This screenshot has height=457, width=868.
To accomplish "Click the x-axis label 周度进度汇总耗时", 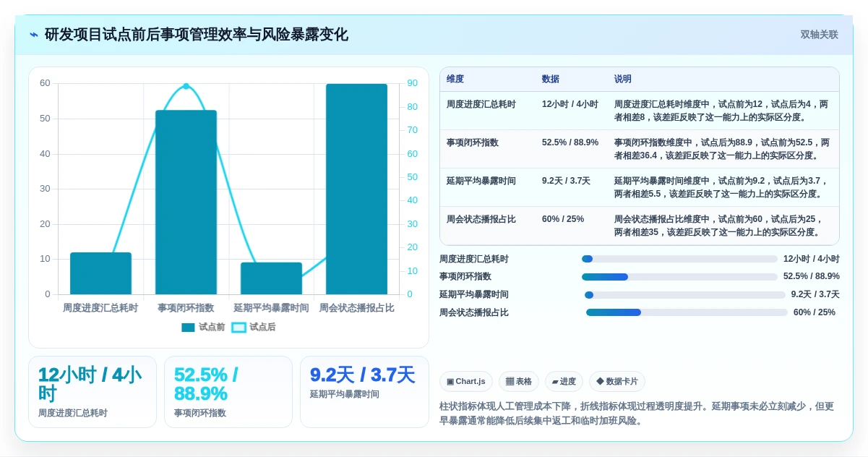I will 100,308.
